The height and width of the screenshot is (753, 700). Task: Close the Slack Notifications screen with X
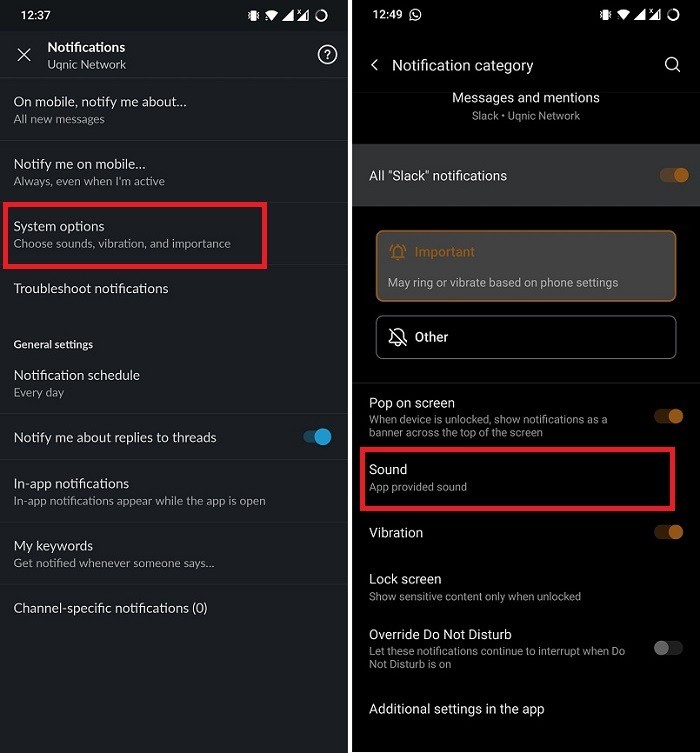pos(24,55)
